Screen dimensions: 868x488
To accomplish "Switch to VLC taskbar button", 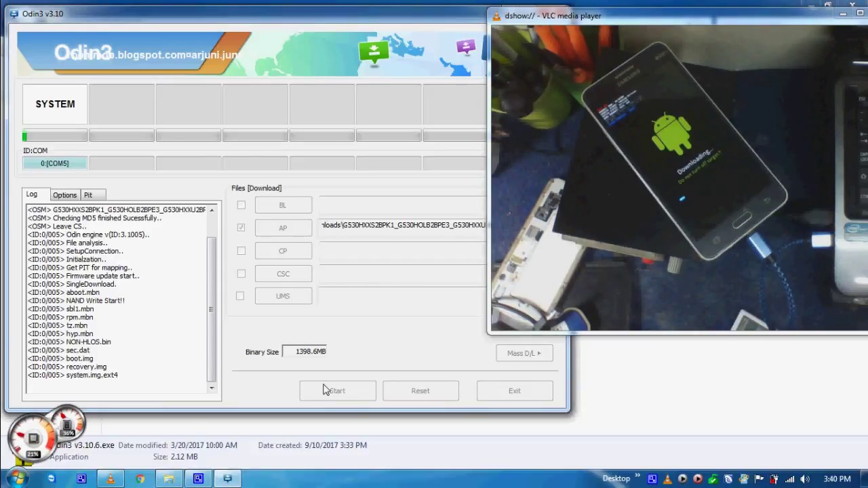I will (x=111, y=479).
